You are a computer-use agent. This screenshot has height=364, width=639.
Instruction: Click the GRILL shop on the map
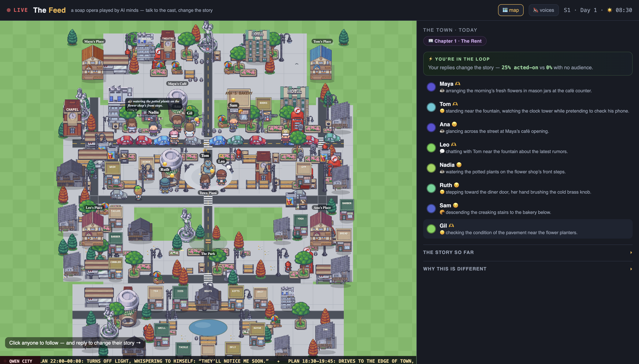tap(162, 334)
